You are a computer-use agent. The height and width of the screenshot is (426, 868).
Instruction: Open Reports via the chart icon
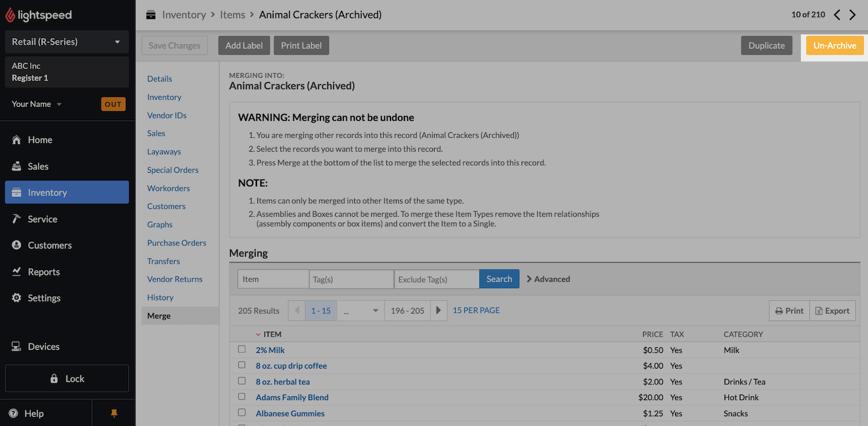16,272
